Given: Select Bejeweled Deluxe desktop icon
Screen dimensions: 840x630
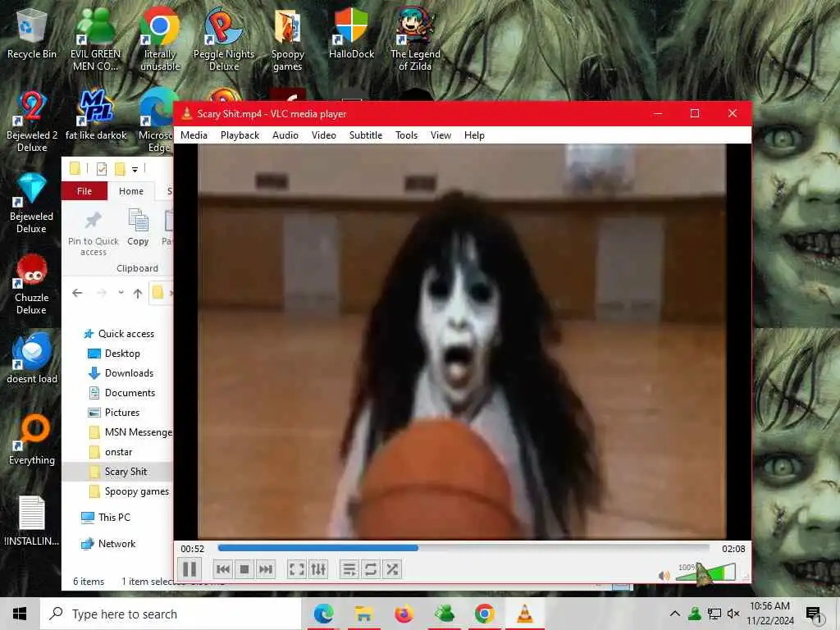Looking at the screenshot, I should coord(32,203).
